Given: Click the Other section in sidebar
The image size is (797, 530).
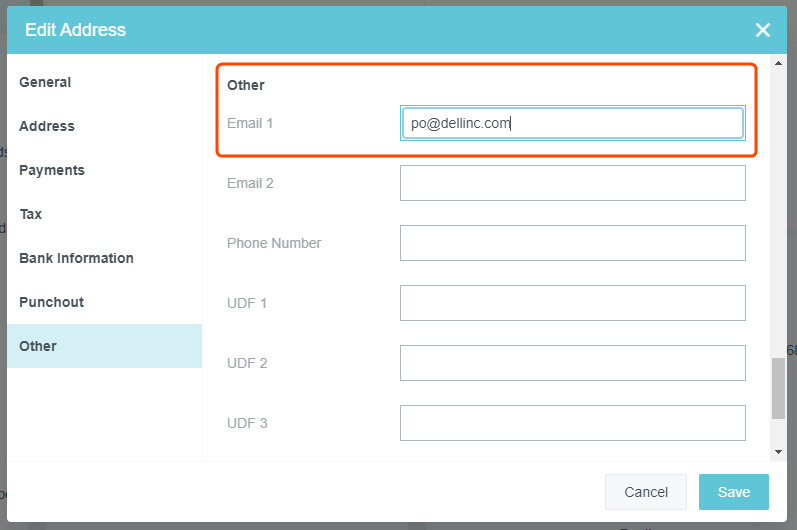Looking at the screenshot, I should (38, 346).
